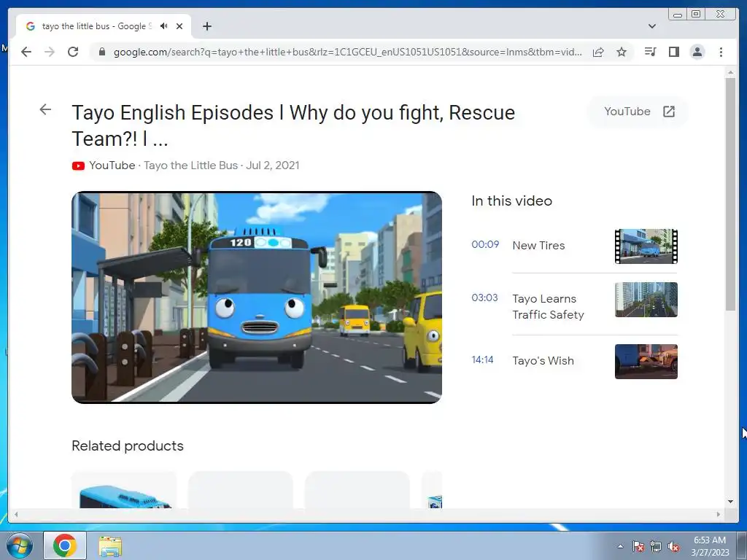Click the horizontal scrollbar right arrow
747x560 pixels.
tap(719, 514)
